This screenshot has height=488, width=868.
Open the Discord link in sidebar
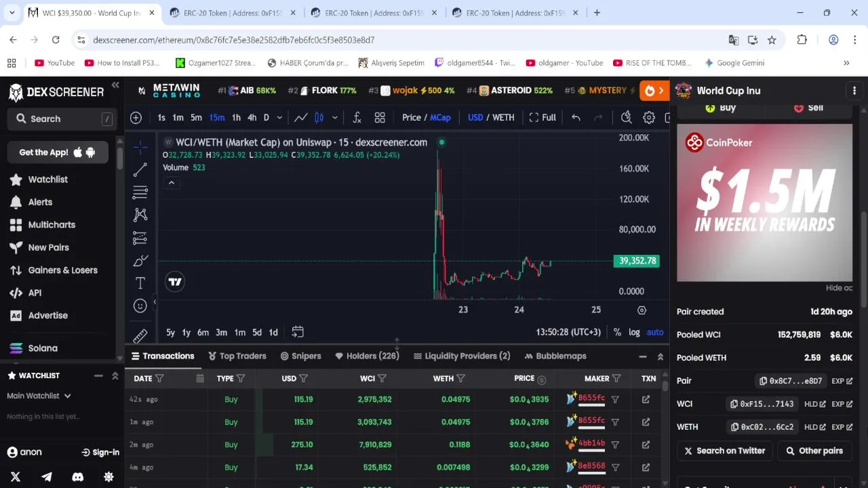[x=78, y=477]
